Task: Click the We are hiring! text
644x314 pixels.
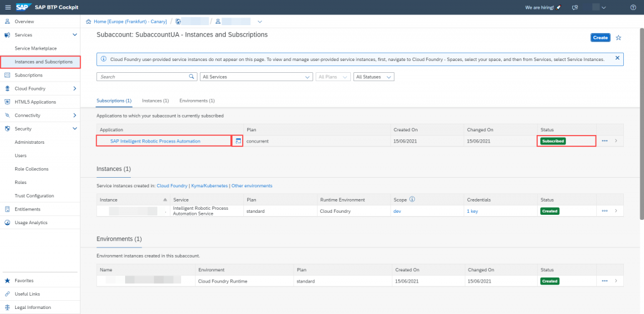Action: 539,8
